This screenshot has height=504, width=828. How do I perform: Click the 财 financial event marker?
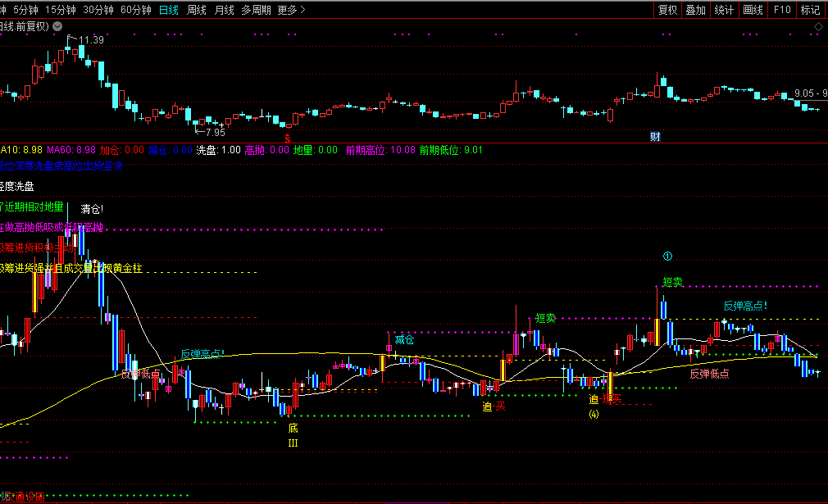pyautogui.click(x=655, y=135)
